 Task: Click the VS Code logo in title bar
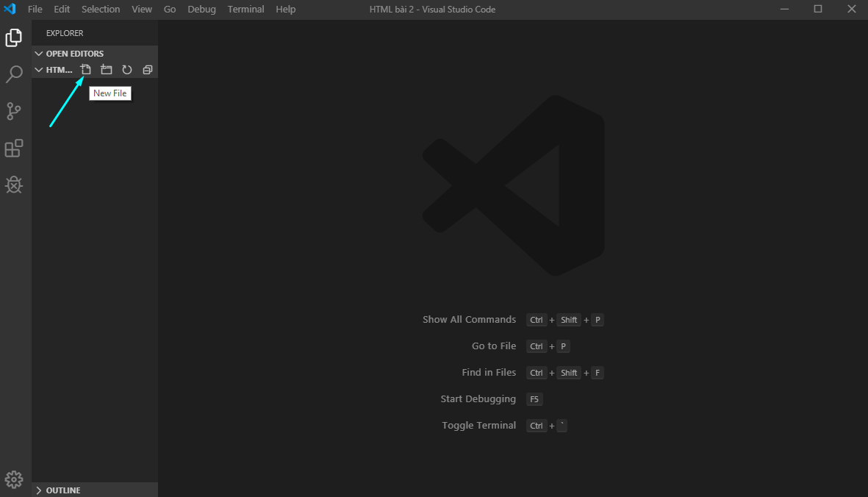coord(10,9)
